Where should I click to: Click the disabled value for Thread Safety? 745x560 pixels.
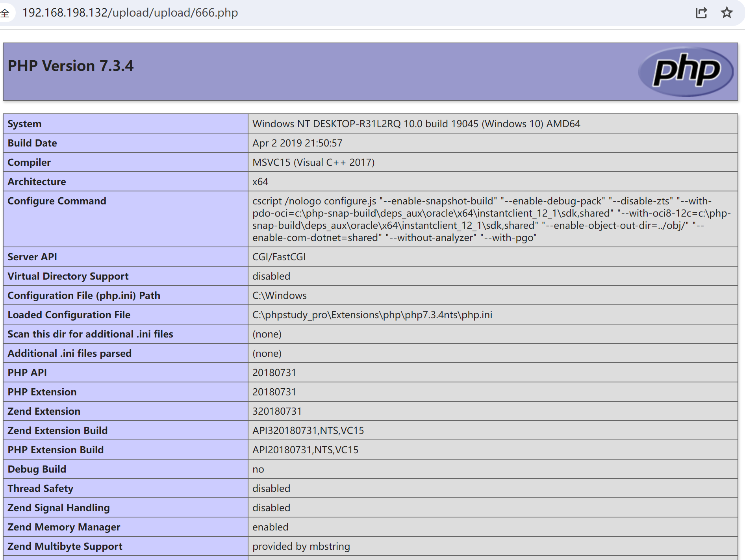[271, 488]
